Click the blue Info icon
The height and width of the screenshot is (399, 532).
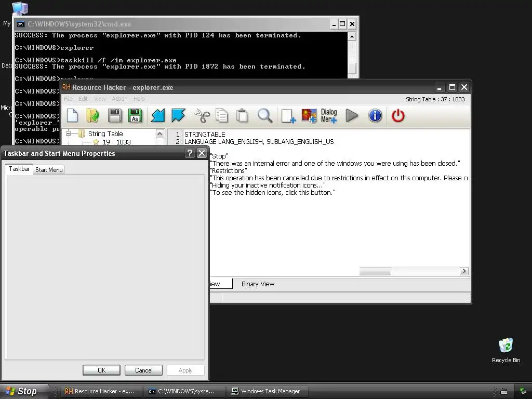[x=375, y=116]
